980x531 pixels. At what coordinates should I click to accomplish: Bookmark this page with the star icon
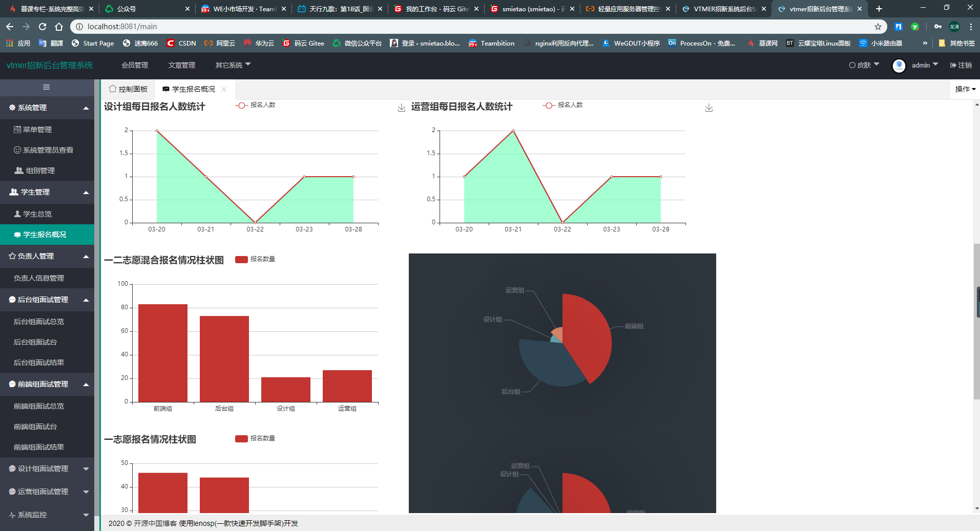(878, 27)
